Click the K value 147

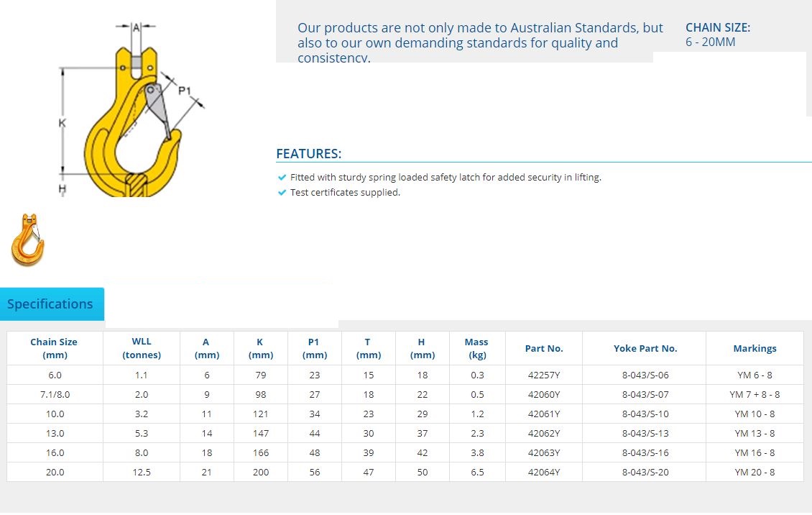click(x=260, y=433)
